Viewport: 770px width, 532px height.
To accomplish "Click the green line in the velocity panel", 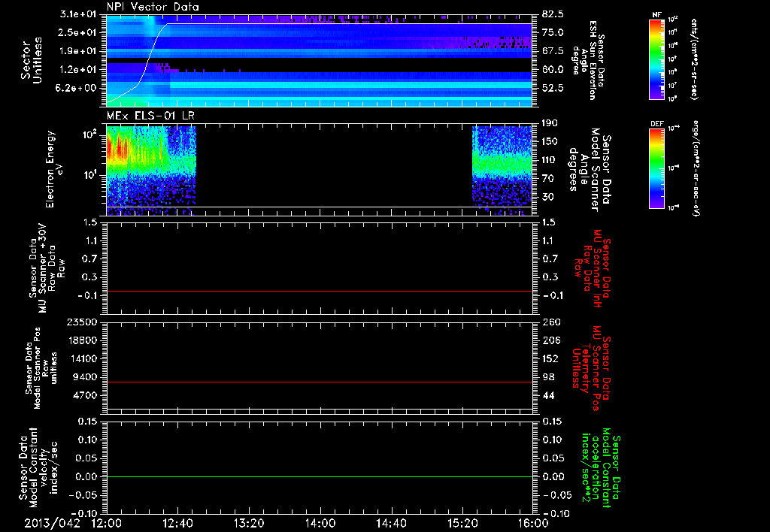I will (x=319, y=476).
